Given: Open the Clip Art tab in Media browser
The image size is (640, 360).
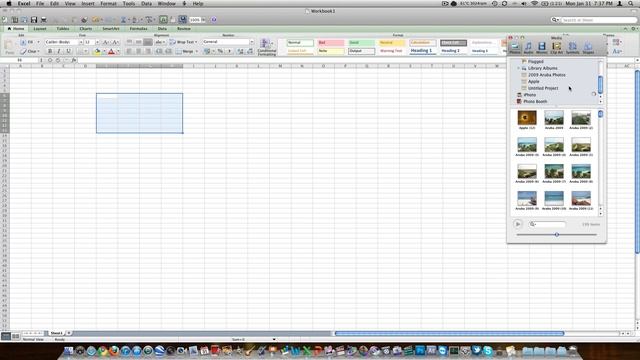Looking at the screenshot, I should click(x=556, y=47).
